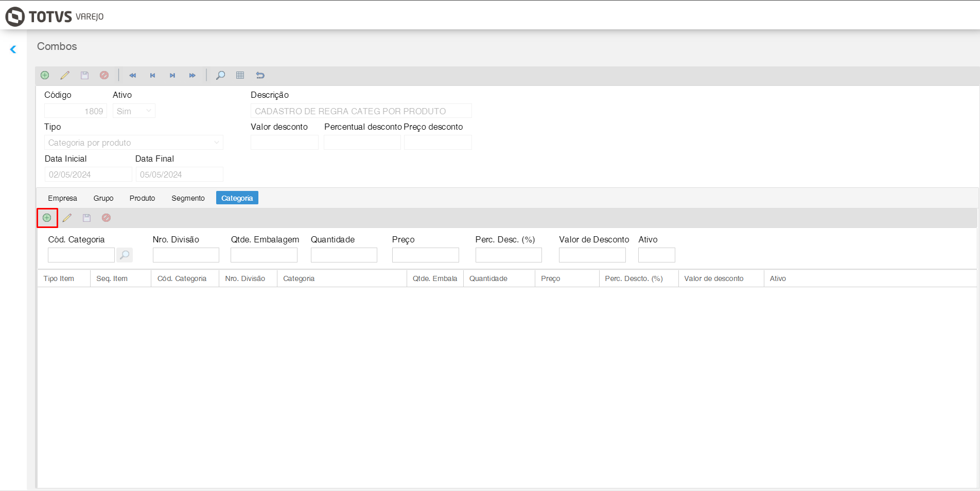The width and height of the screenshot is (980, 491).
Task: Open the Produto tab
Action: point(142,198)
